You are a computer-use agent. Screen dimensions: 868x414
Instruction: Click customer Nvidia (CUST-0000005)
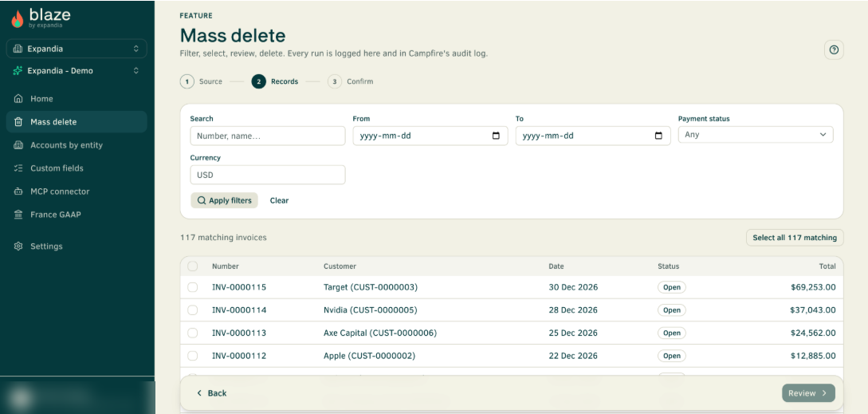371,310
